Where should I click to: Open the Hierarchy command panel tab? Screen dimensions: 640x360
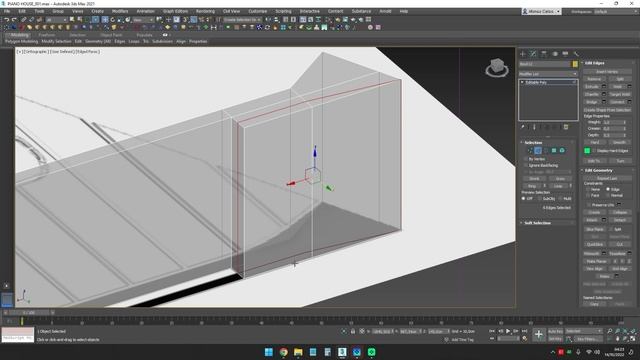pos(544,54)
